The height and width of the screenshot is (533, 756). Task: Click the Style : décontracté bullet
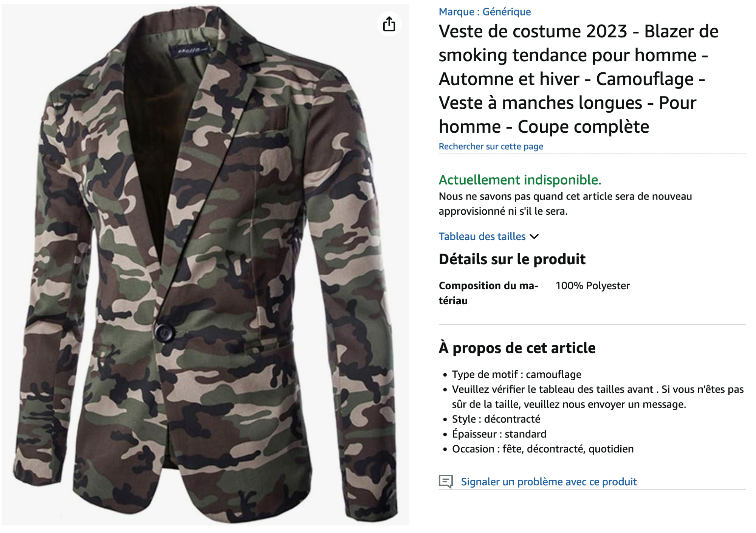[x=496, y=419]
